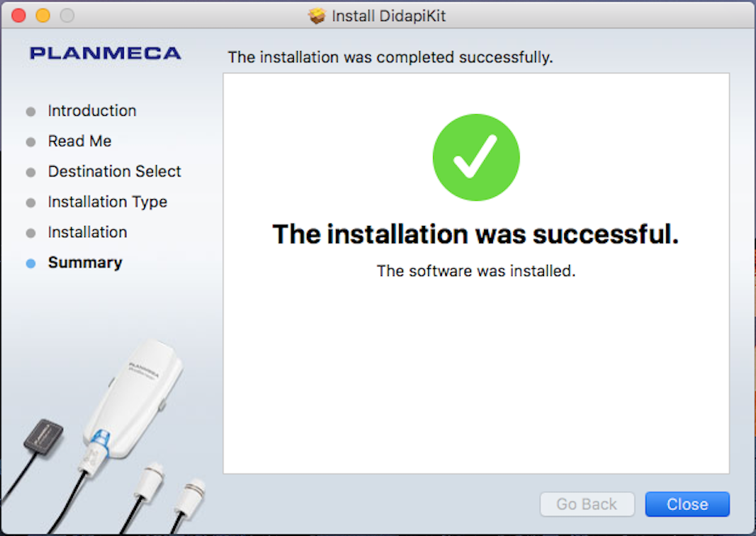Viewport: 756px width, 536px height.
Task: Open the Installation Type step
Action: point(107,202)
